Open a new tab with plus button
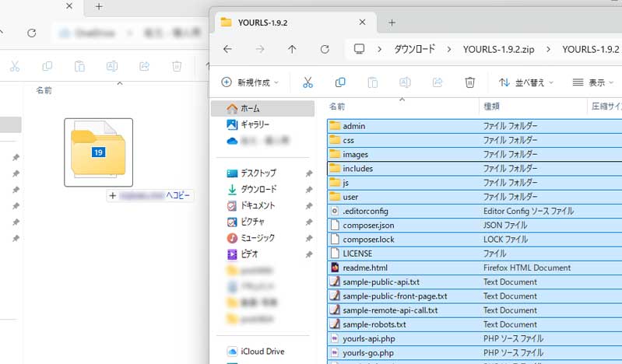 pos(392,23)
